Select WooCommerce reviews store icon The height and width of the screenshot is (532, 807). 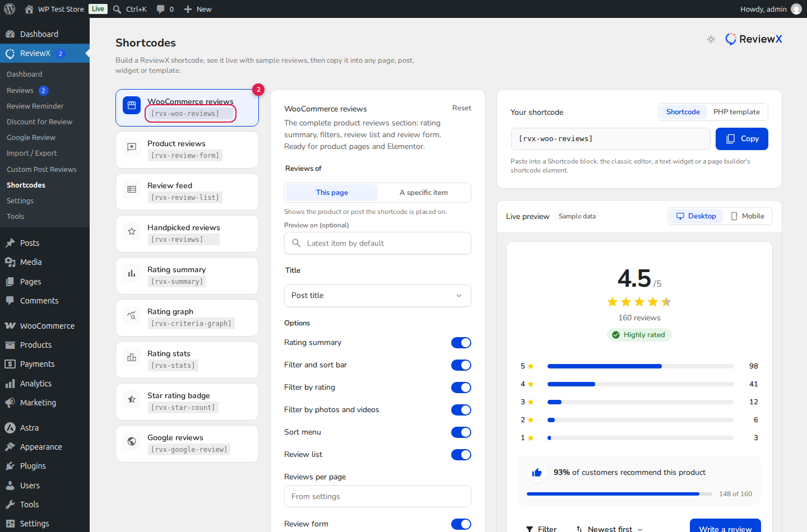click(132, 105)
